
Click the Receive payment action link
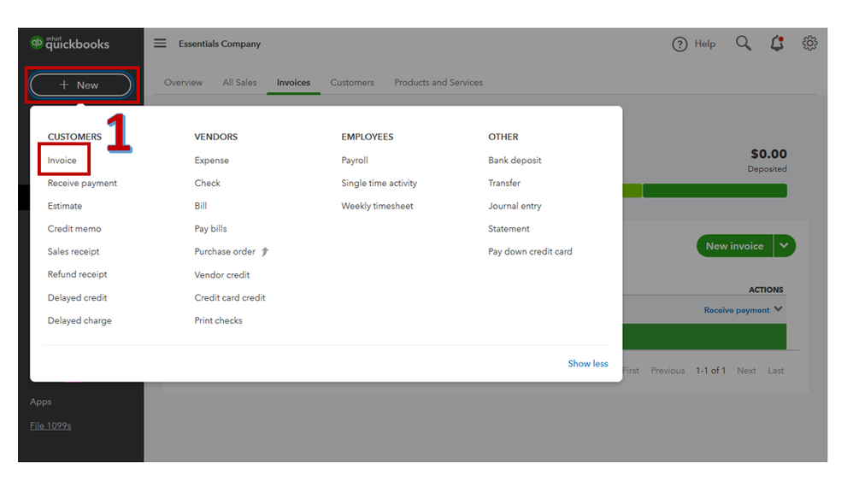point(737,310)
